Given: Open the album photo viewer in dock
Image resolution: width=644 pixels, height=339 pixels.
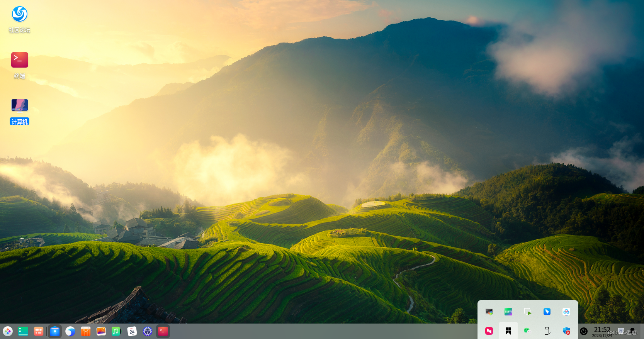Looking at the screenshot, I should click(x=101, y=331).
